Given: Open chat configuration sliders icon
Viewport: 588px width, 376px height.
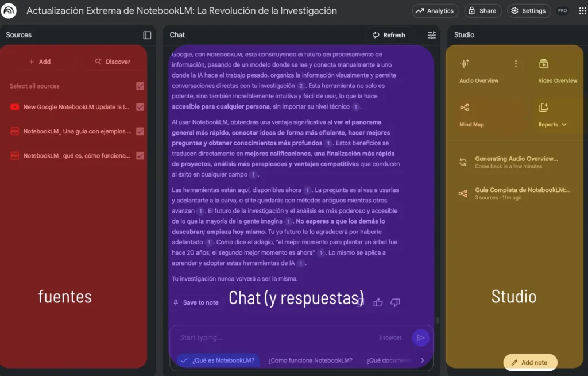Looking at the screenshot, I should point(432,35).
